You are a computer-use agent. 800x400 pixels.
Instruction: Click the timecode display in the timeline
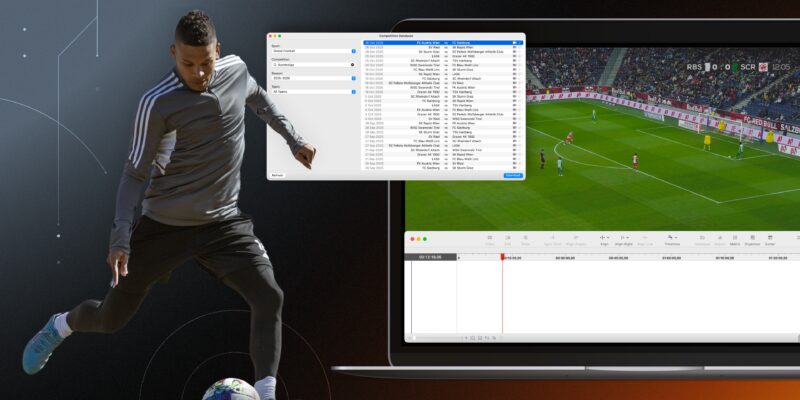(429, 257)
